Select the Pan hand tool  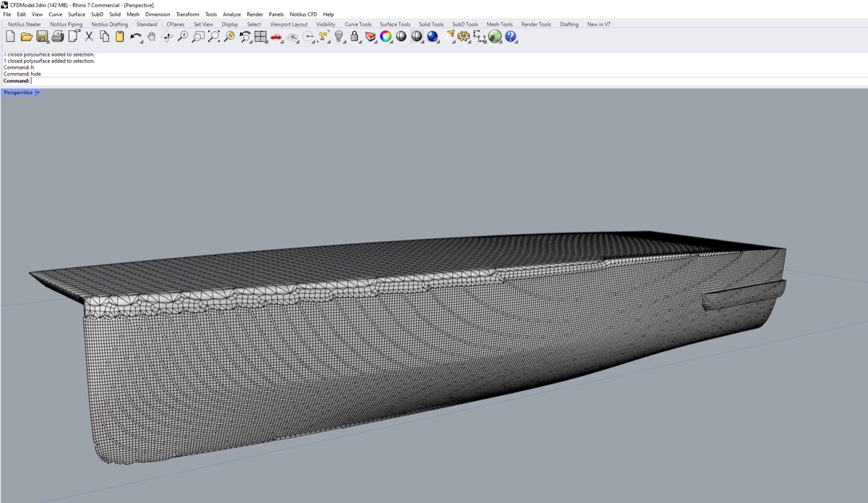pos(151,36)
